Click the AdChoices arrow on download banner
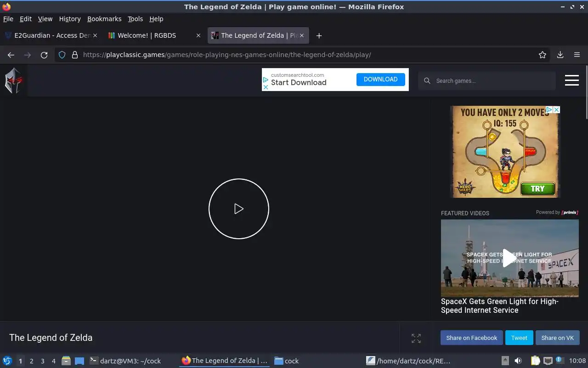 tap(265, 80)
